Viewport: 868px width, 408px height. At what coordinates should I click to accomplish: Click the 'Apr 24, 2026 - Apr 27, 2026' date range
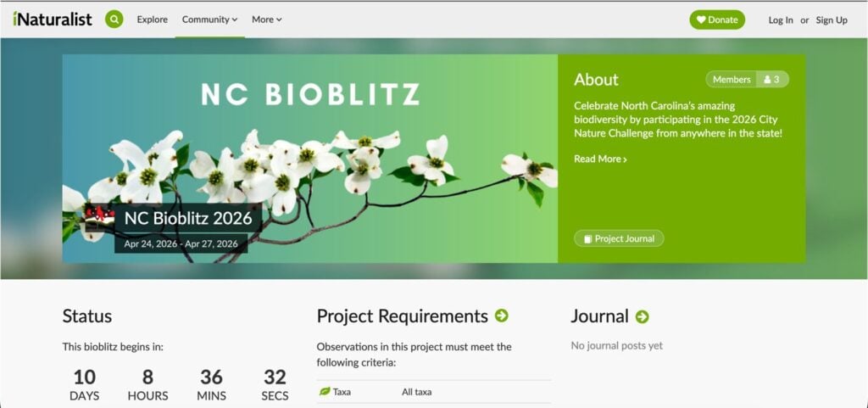point(181,243)
